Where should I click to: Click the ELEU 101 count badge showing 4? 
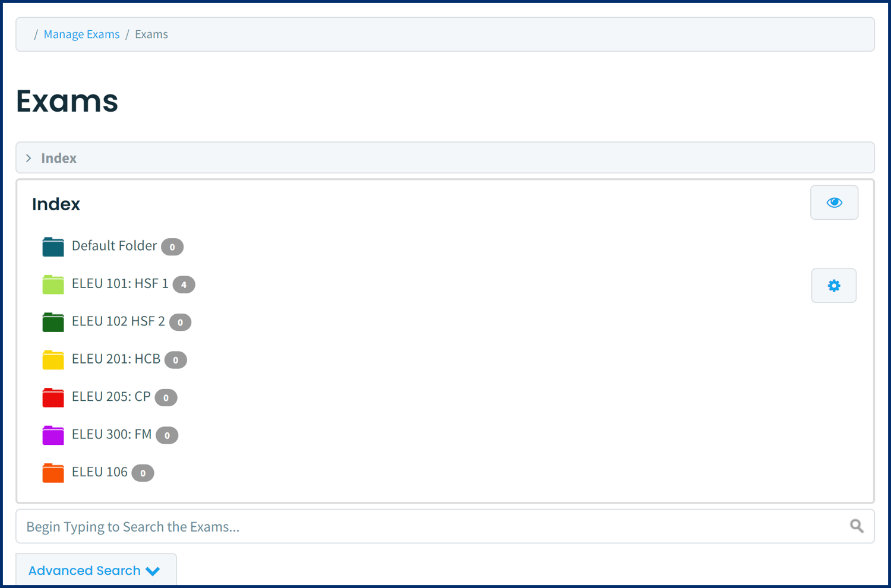point(184,285)
